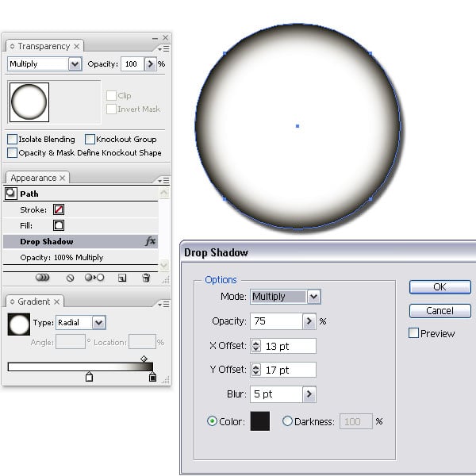Click the Duplicate Selected Item icon
The height and width of the screenshot is (476, 476).
[121, 278]
